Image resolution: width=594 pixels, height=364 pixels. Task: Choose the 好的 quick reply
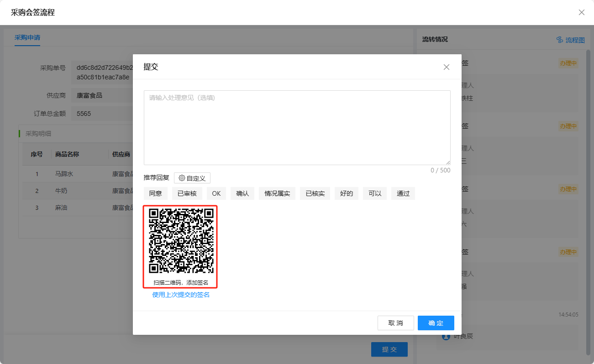click(x=347, y=193)
